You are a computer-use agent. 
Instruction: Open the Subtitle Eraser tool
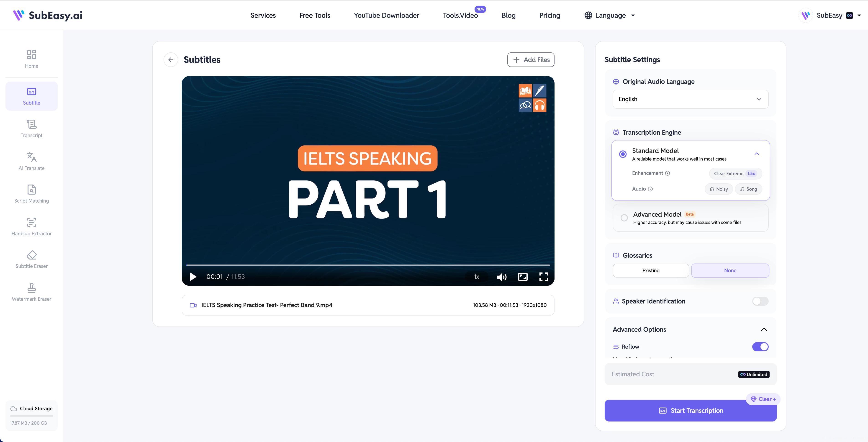[31, 260]
